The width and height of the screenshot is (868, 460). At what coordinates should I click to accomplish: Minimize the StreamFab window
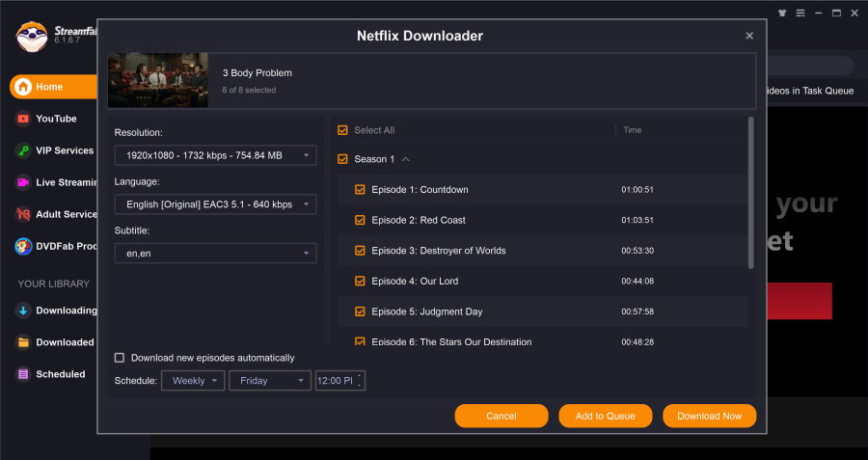[819, 13]
